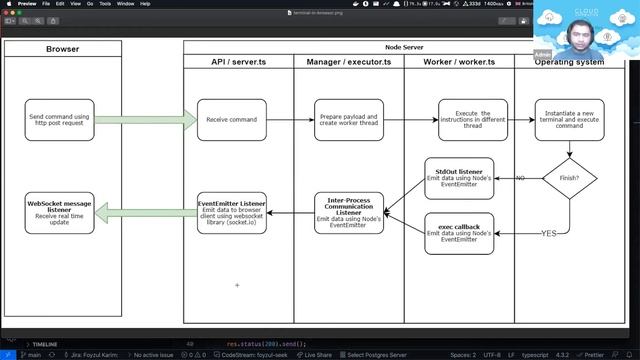Screen dimensions: 640x360
Task: Click the warning triangle menu bar icon
Action: (465, 4)
